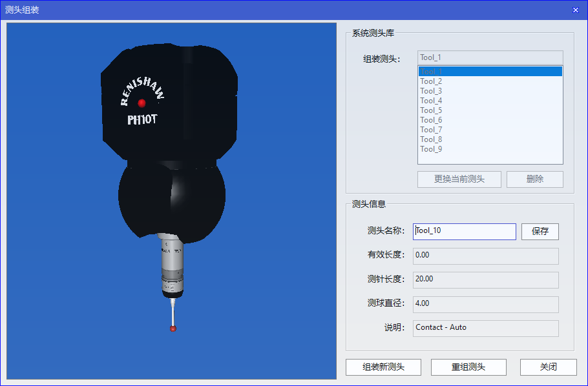Viewport: 588px width, 386px height.
Task: Click the 说明 field showing Contact - Auto
Action: (x=486, y=329)
